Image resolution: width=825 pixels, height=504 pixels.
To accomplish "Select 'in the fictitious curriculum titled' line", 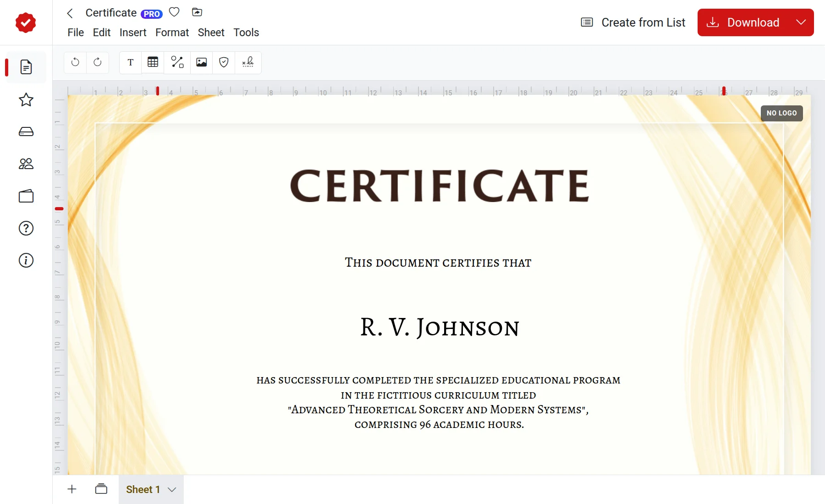I will 438,395.
